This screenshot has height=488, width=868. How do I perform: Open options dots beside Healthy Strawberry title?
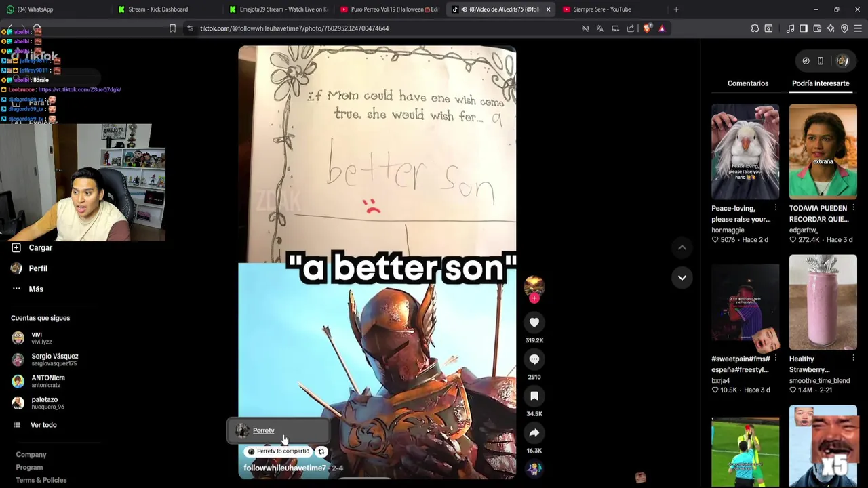tap(853, 359)
